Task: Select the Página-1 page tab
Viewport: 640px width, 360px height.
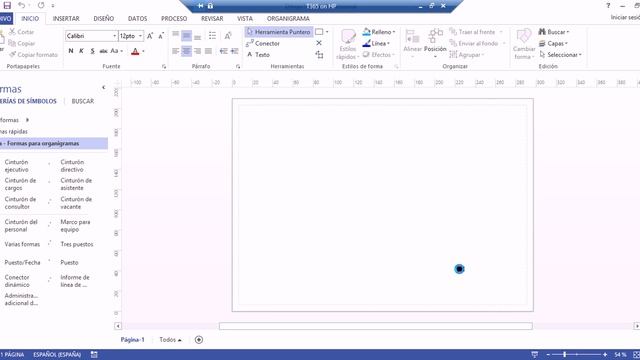Action: [x=133, y=340]
